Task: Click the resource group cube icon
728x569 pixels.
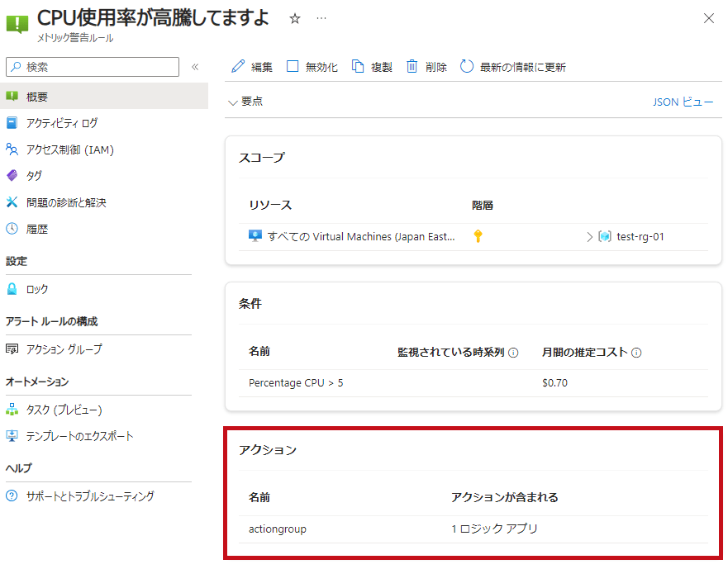Action: pyautogui.click(x=605, y=236)
